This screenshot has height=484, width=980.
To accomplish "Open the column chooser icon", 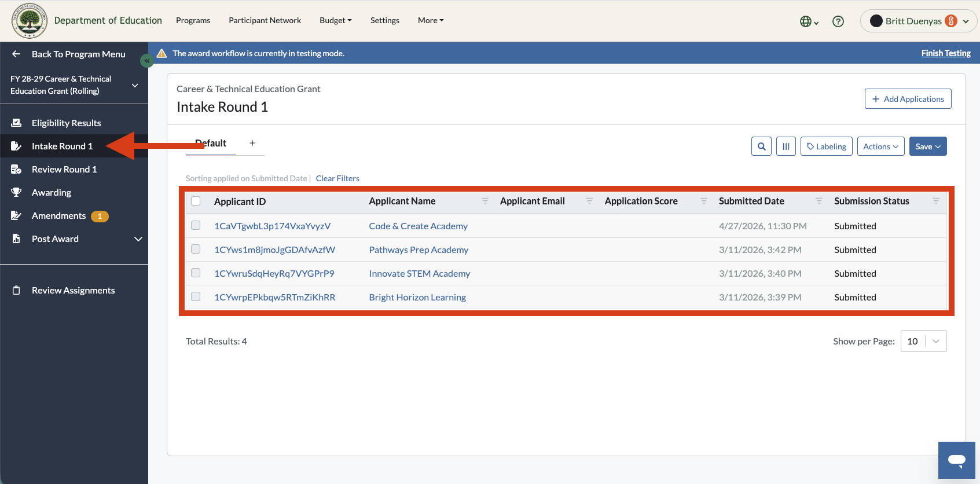I will click(786, 146).
